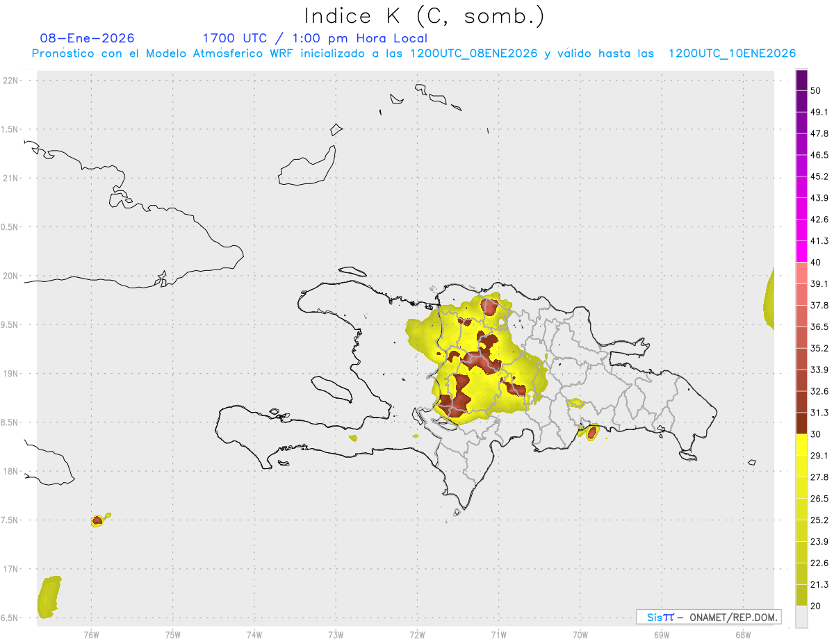Viewport: 834px width, 644px height.
Task: Click the colorbar label "37.8"
Action: 819,306
